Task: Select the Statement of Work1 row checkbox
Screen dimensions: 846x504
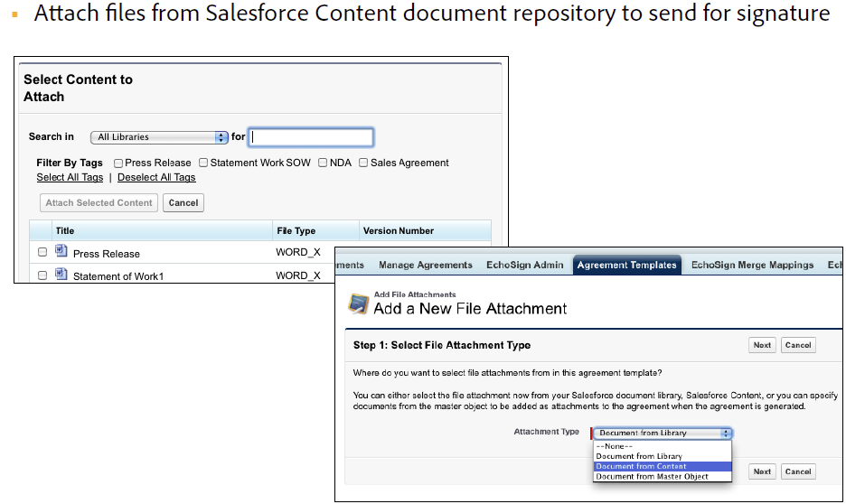Action: [42, 275]
